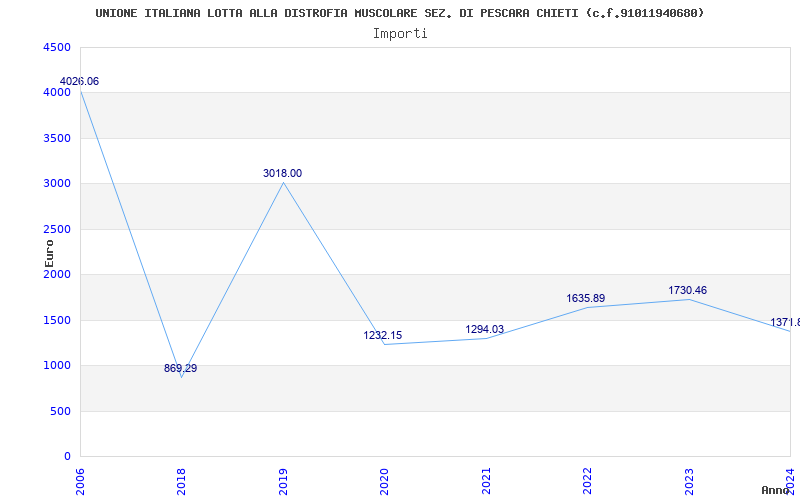Click y-axis tick 0
The image size is (800, 500).
(67, 457)
